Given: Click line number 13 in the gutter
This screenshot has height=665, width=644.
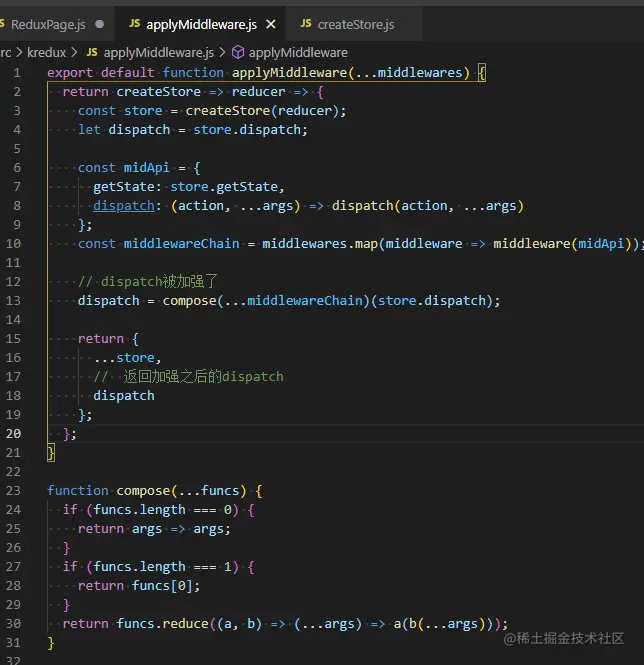Looking at the screenshot, I should point(13,301).
